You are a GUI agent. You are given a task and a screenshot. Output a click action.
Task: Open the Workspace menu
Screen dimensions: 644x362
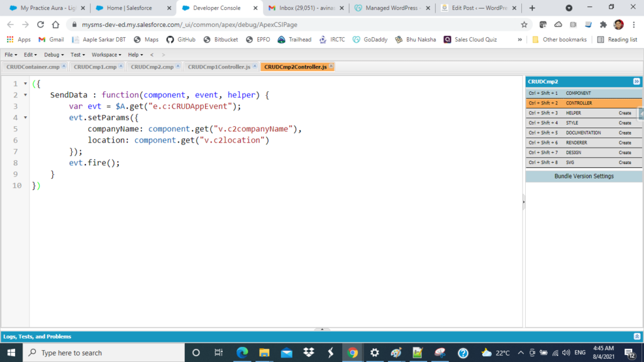[106, 55]
